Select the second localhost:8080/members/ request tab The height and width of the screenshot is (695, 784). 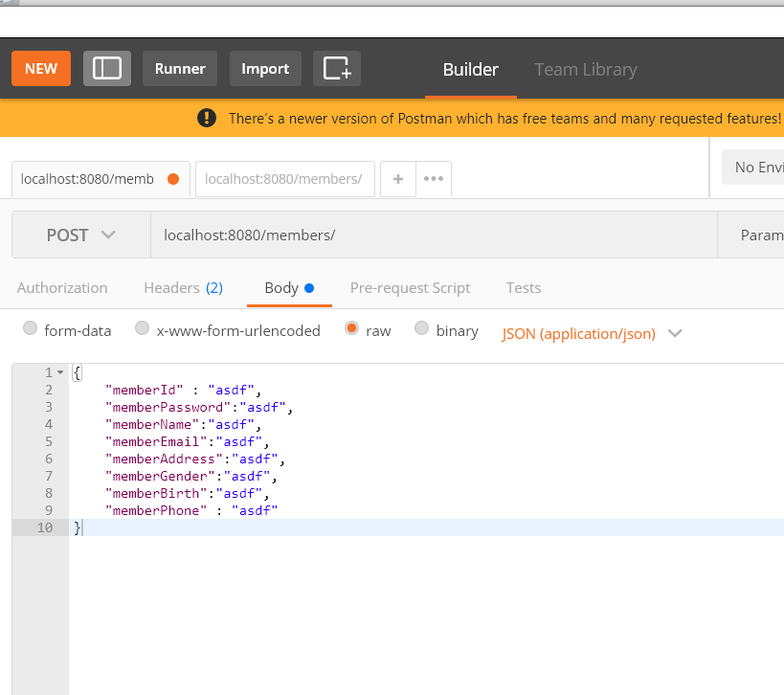285,179
